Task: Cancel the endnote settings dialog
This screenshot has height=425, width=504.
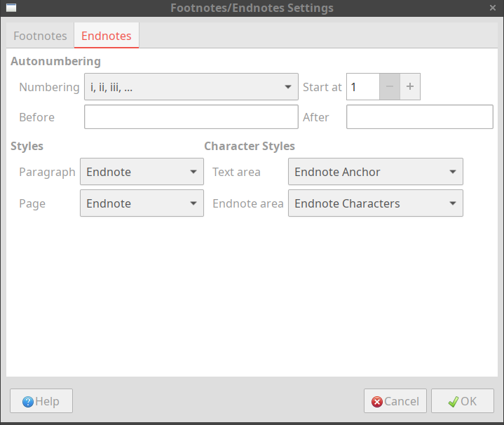Action: pos(395,401)
